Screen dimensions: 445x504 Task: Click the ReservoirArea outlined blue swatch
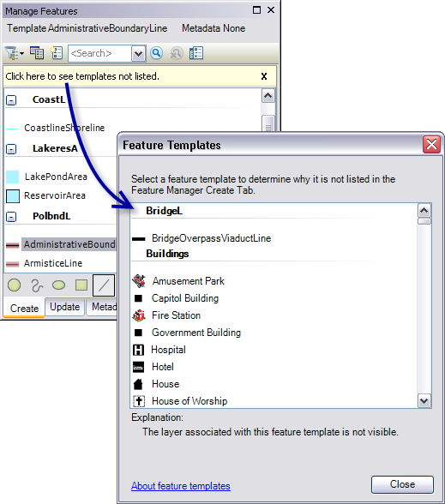point(13,196)
